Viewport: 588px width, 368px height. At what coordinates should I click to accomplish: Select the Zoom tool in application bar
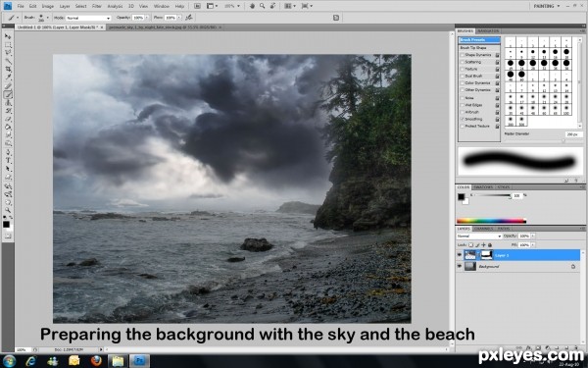coord(262,6)
